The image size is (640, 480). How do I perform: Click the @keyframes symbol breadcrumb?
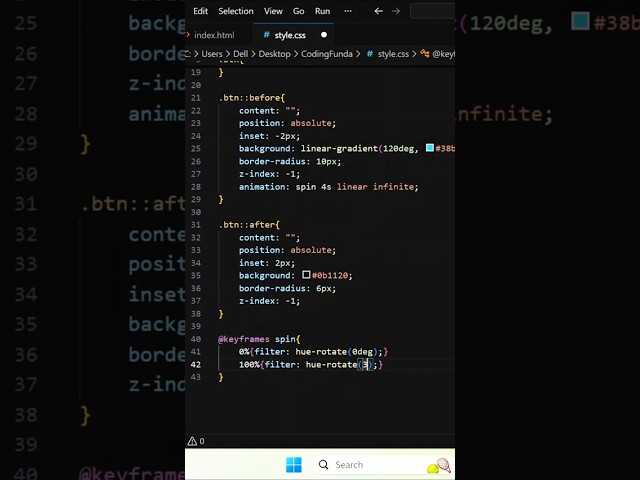[x=443, y=54]
